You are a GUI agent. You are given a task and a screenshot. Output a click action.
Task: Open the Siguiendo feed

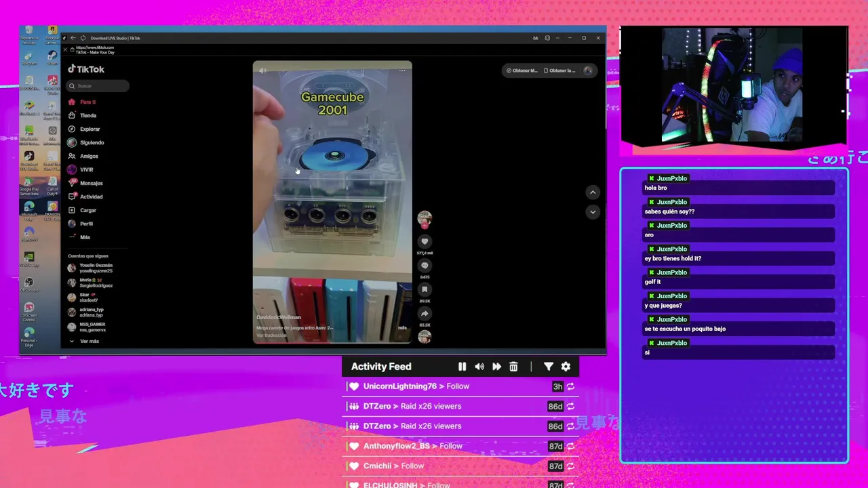click(86, 142)
